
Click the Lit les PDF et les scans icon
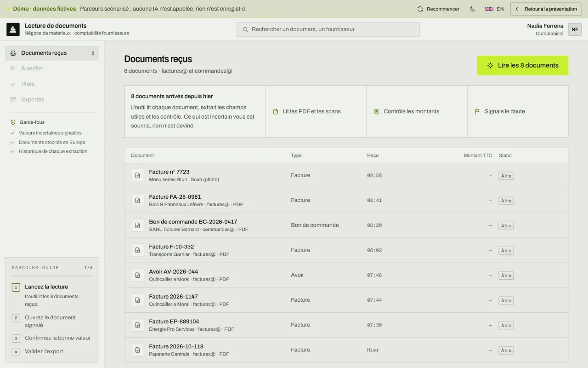pyautogui.click(x=276, y=111)
